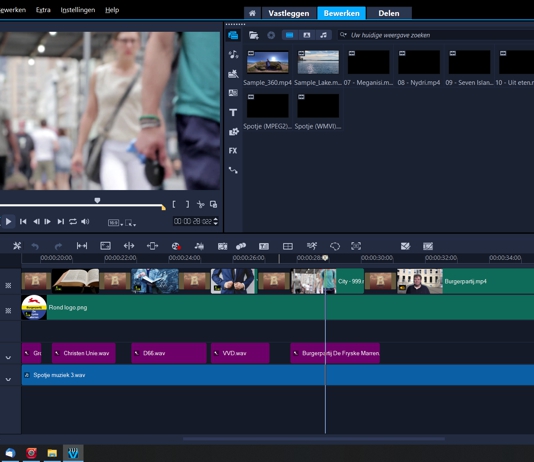Jump to end of the project
Image resolution: width=534 pixels, height=462 pixels.
(61, 222)
